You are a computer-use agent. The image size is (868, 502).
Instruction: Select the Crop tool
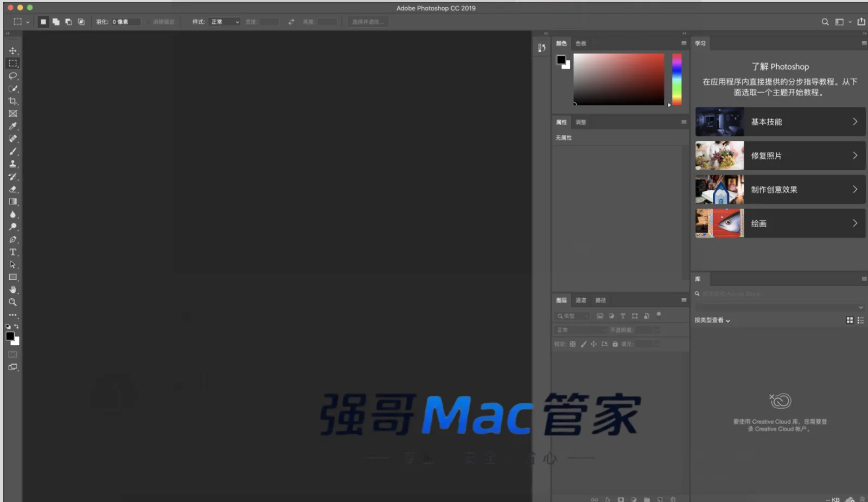tap(13, 101)
